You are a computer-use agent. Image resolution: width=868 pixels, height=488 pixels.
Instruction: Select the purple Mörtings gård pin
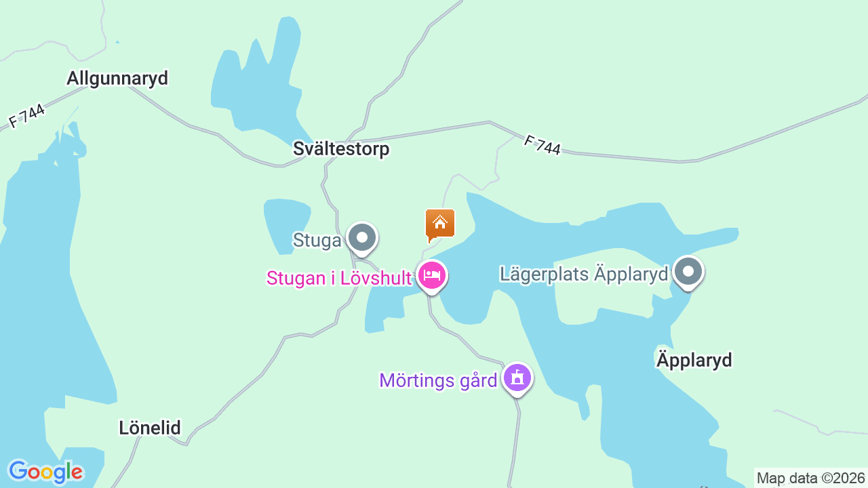517,379
